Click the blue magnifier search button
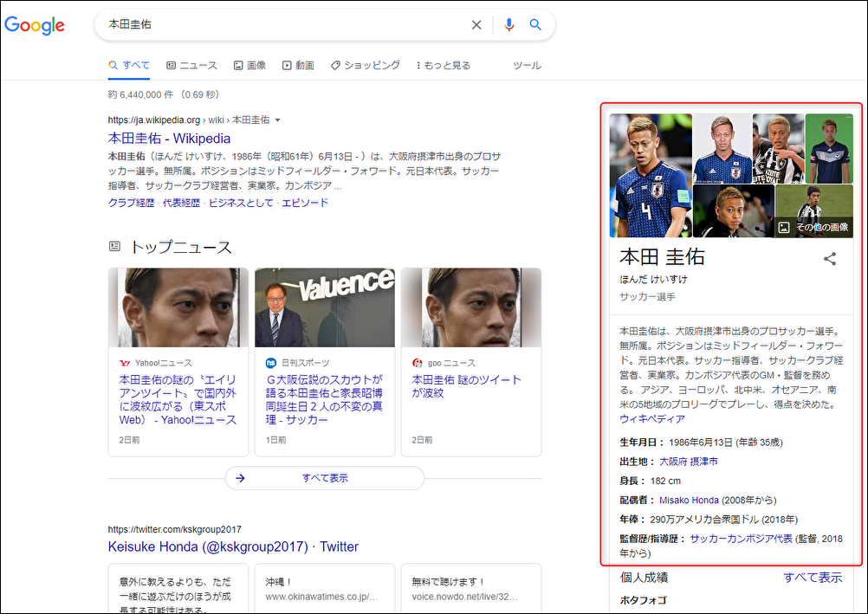The width and height of the screenshot is (868, 614). pyautogui.click(x=535, y=24)
